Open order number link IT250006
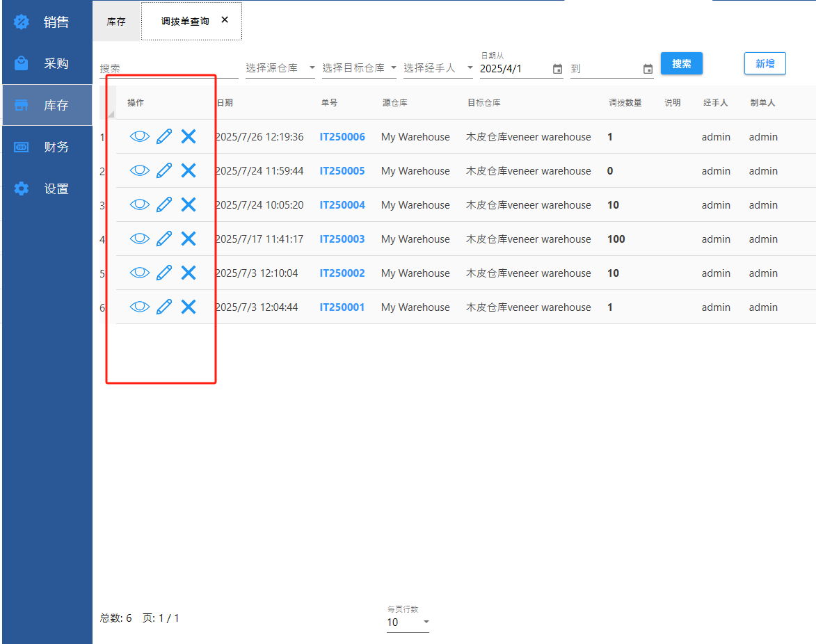 (342, 137)
